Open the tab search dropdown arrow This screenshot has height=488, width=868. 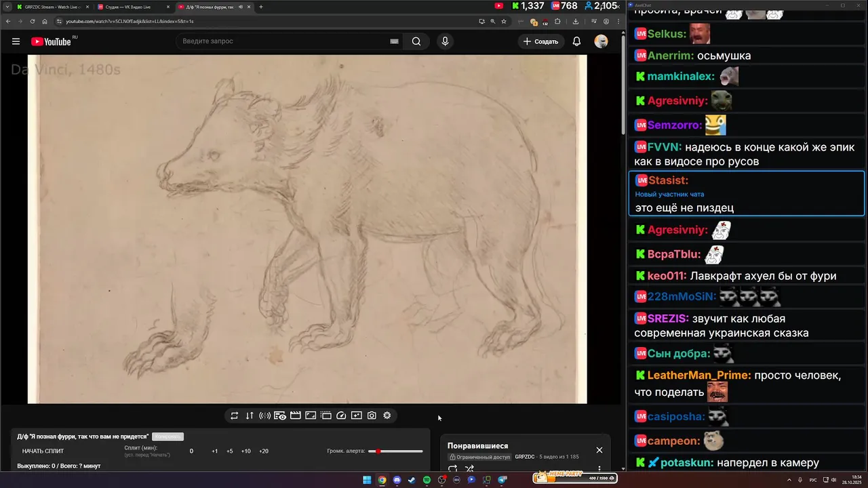pyautogui.click(x=7, y=7)
